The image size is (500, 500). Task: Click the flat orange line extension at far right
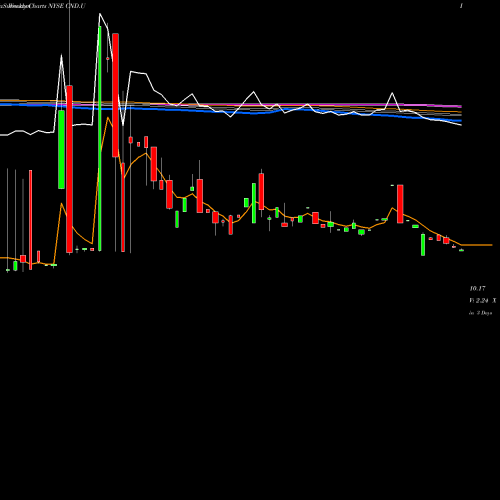click(477, 245)
